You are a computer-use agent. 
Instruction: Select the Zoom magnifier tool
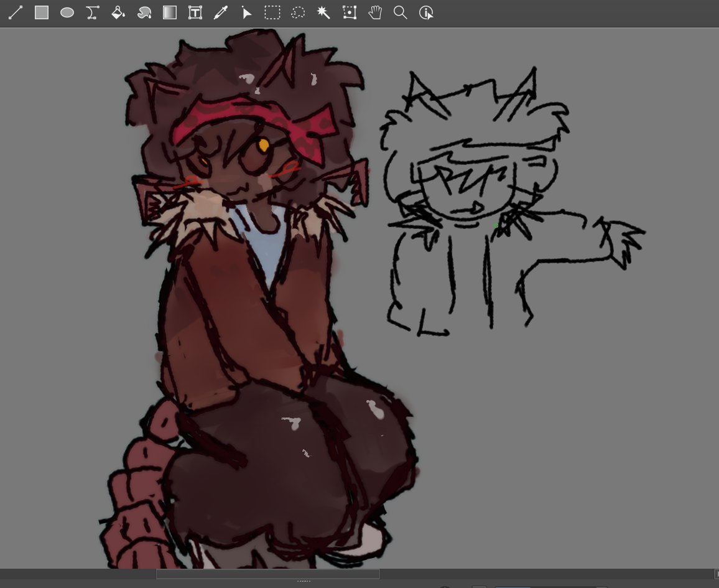pyautogui.click(x=401, y=12)
